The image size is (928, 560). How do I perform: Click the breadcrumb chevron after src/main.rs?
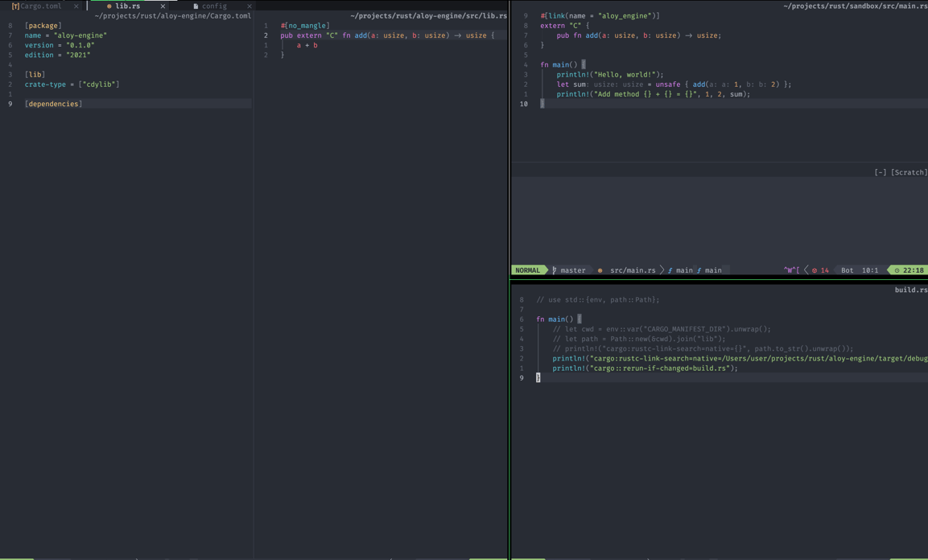click(662, 270)
